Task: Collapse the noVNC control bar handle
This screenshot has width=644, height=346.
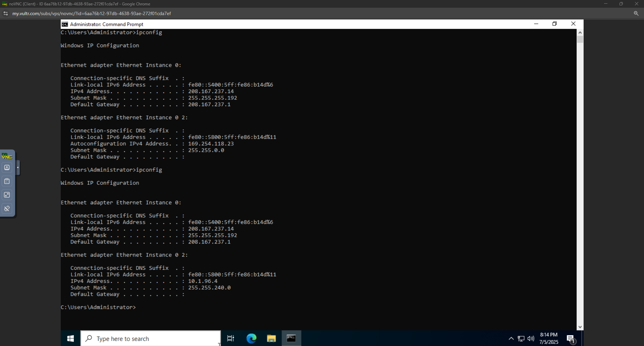Action: coord(18,167)
